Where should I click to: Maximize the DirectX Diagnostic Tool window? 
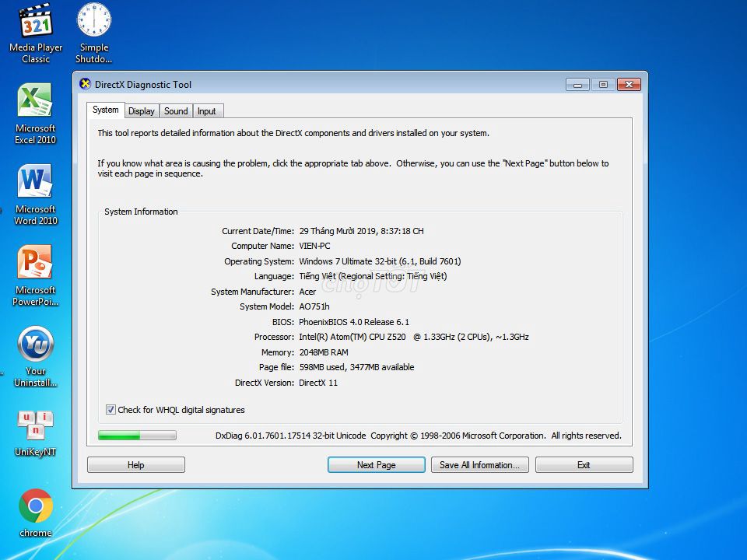click(x=603, y=84)
